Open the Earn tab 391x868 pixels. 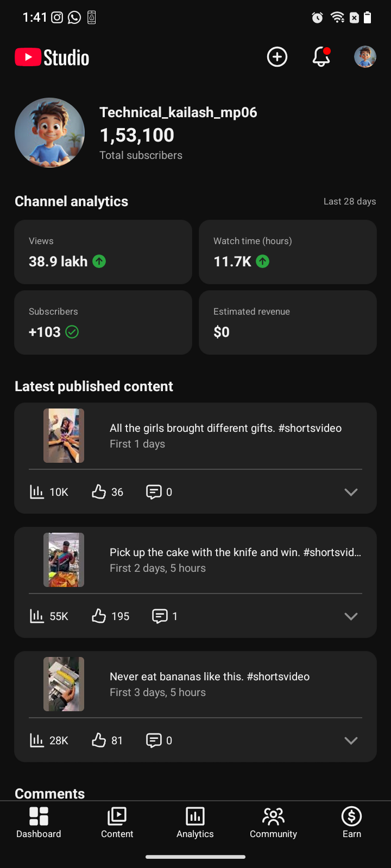pyautogui.click(x=351, y=822)
